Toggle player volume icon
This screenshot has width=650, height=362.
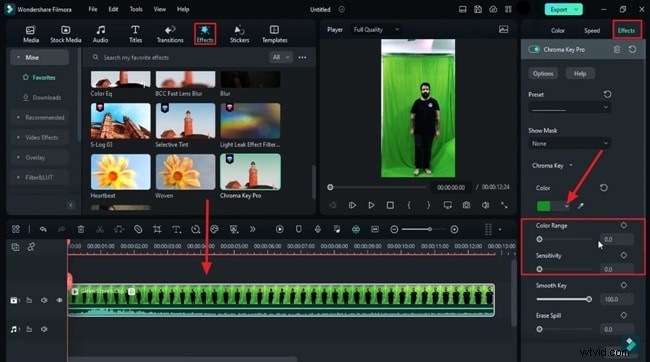485,205
